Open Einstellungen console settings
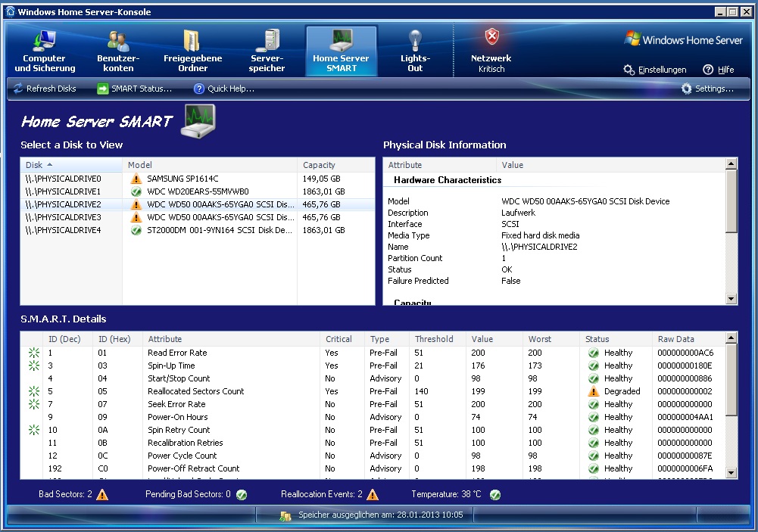 pos(655,70)
